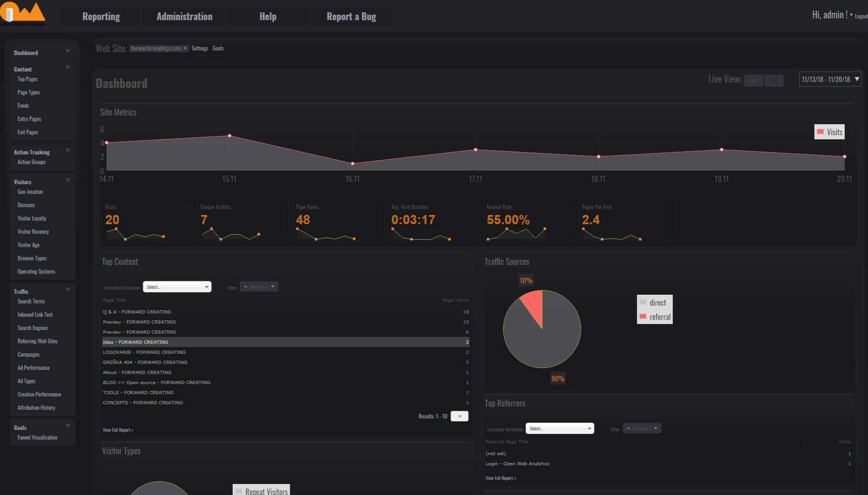This screenshot has width=868, height=495.
Task: Open the site Settings link
Action: pyautogui.click(x=199, y=49)
